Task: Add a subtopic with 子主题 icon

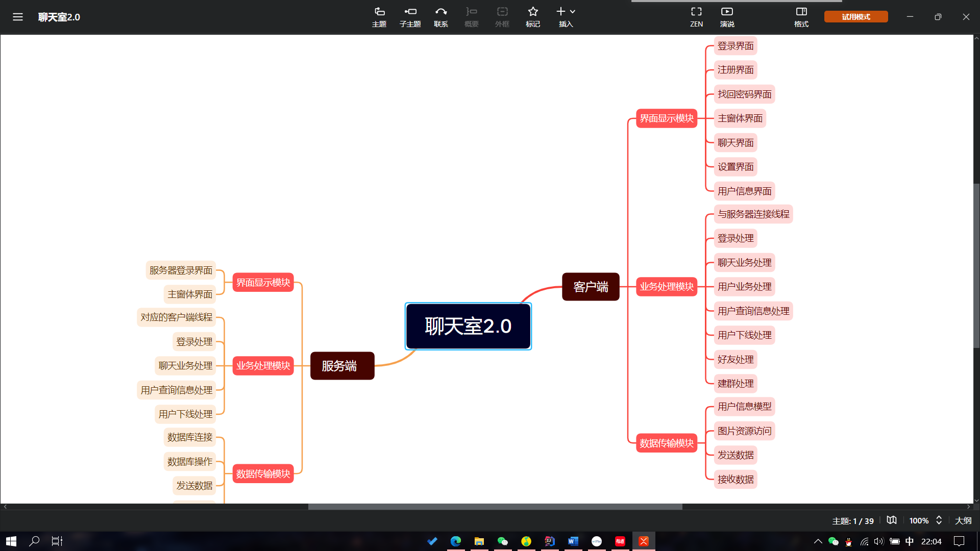Action: click(410, 16)
